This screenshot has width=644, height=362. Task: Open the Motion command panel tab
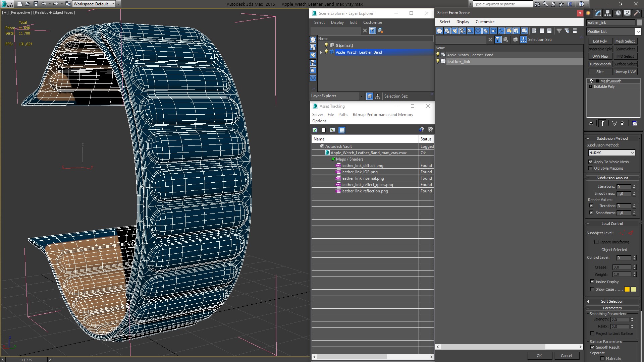coord(618,13)
